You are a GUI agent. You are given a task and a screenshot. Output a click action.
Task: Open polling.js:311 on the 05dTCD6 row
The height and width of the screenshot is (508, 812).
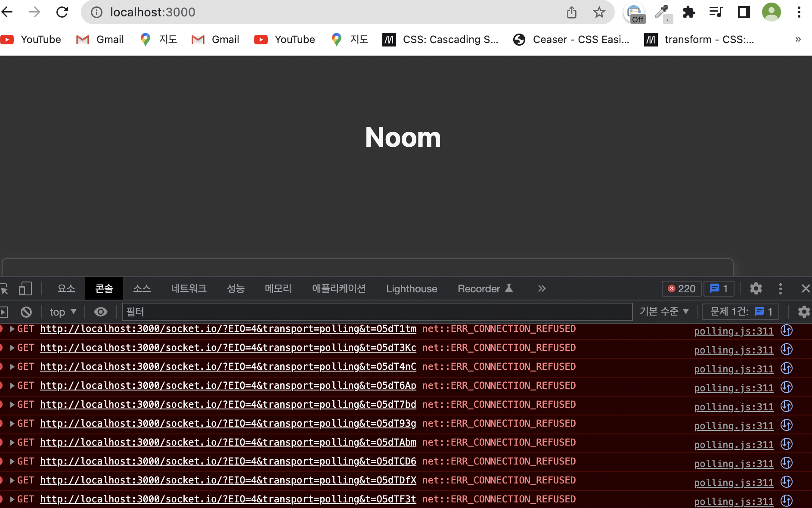click(x=734, y=464)
